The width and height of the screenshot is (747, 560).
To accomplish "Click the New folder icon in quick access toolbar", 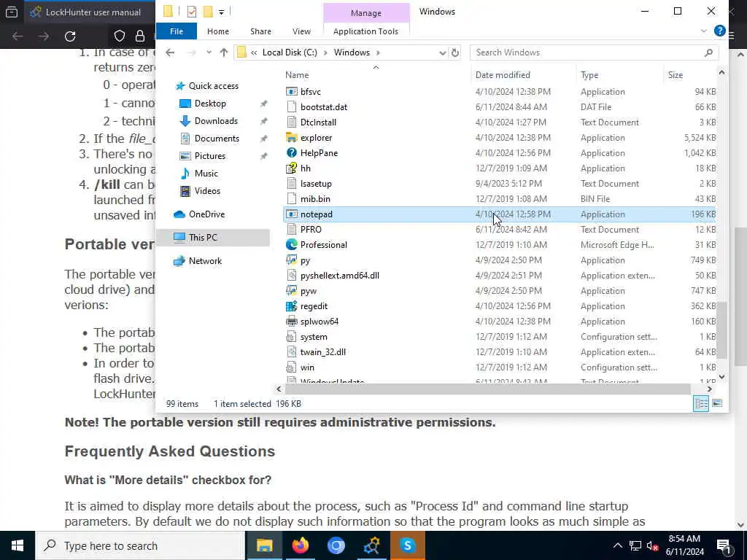I will 208,12.
